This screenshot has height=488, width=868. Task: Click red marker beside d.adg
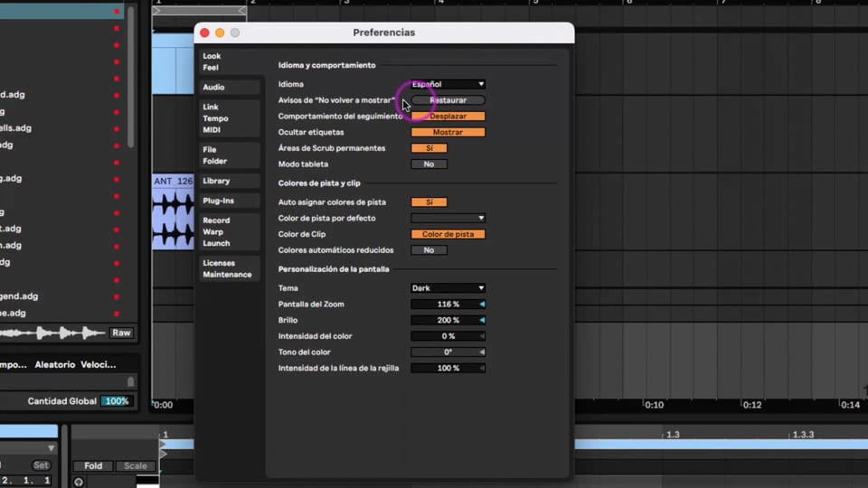(x=117, y=95)
